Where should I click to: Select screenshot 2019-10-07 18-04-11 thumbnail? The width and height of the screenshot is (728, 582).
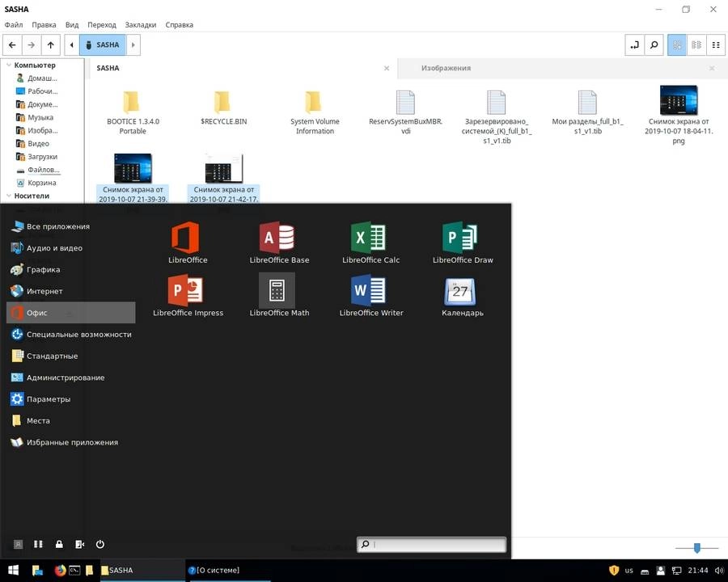679,100
